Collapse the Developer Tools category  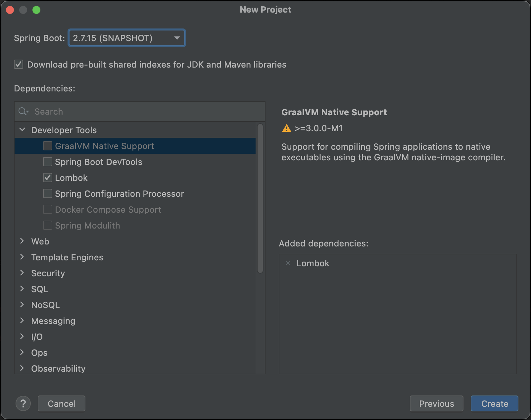tap(22, 130)
